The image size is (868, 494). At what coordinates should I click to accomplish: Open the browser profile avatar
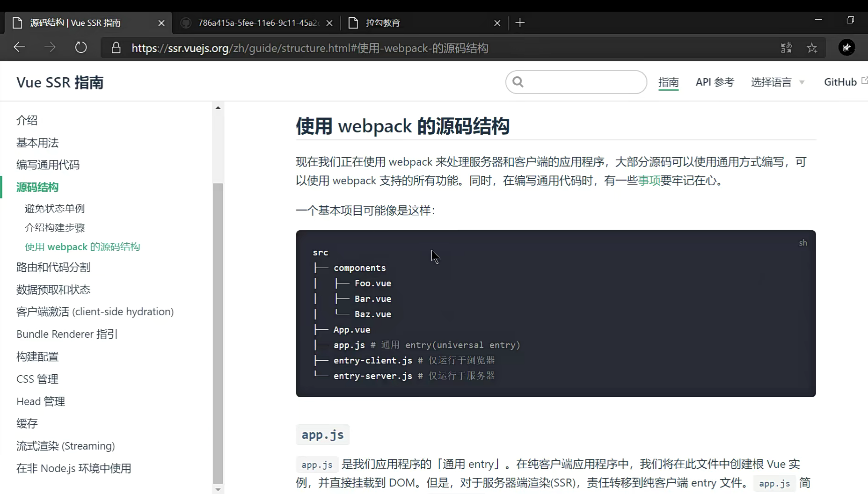(846, 47)
